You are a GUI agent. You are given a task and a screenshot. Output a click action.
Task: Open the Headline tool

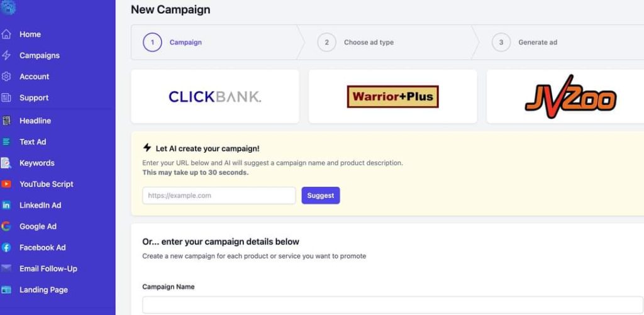[x=35, y=121]
